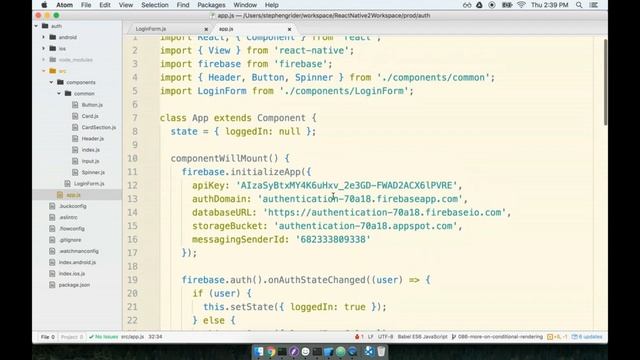
Task: Open the Apple menu
Action: point(44,5)
